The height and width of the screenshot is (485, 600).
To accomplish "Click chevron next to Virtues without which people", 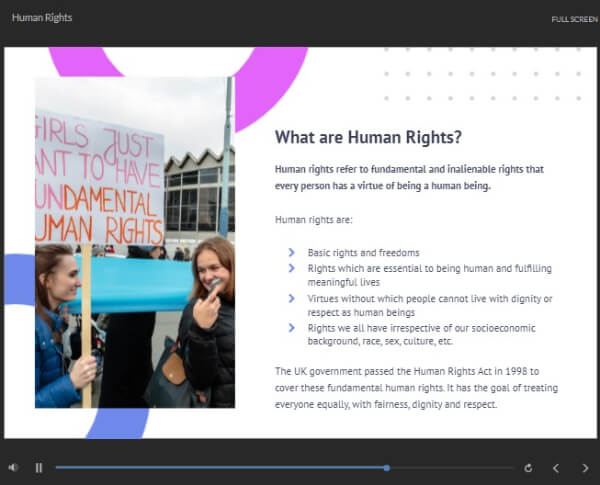I will coord(292,298).
